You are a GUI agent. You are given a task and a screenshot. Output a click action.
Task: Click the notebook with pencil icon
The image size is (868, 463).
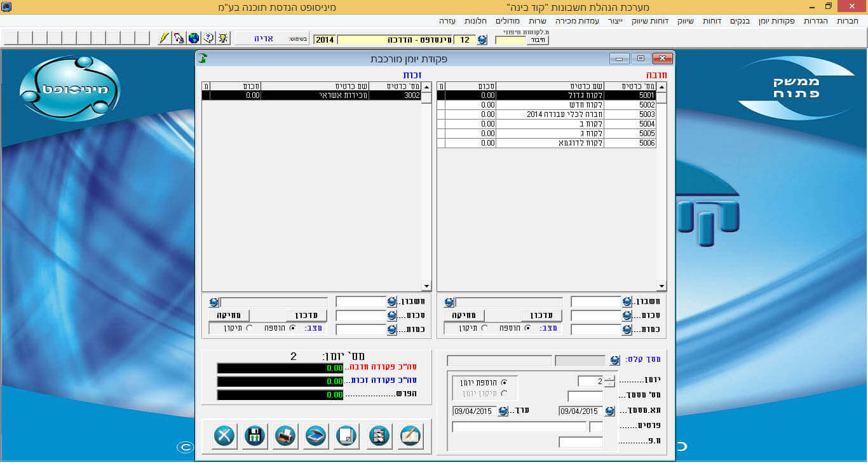[x=410, y=436]
